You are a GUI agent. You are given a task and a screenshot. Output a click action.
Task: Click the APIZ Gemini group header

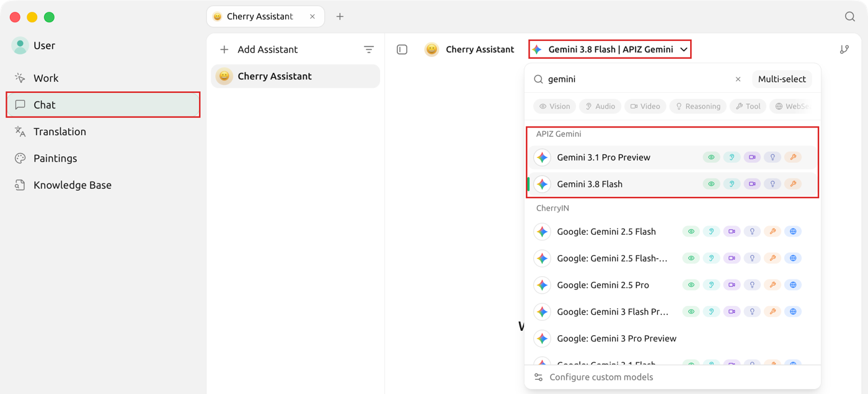click(x=559, y=134)
